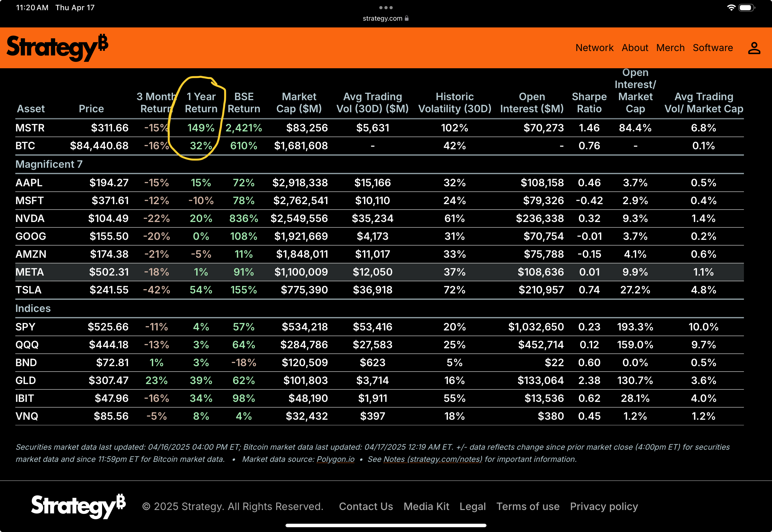772x532 pixels.
Task: Open the Network menu item
Action: point(594,48)
